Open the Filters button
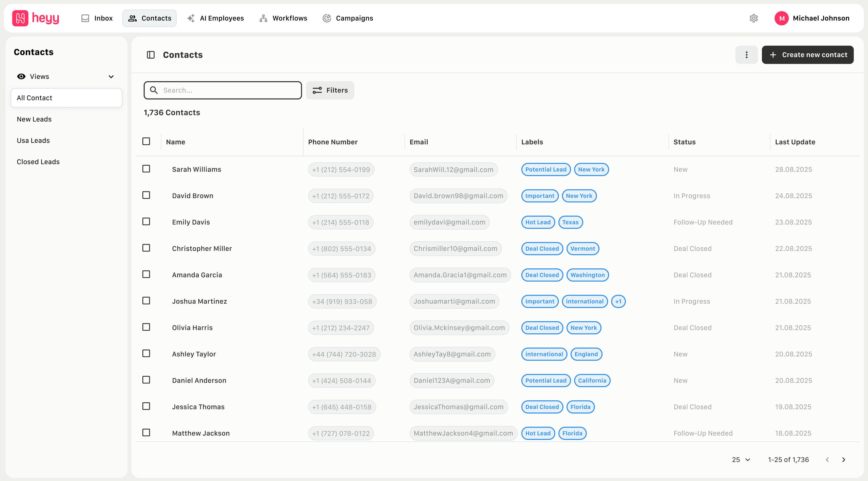Viewport: 868px width, 481px height. (x=330, y=90)
